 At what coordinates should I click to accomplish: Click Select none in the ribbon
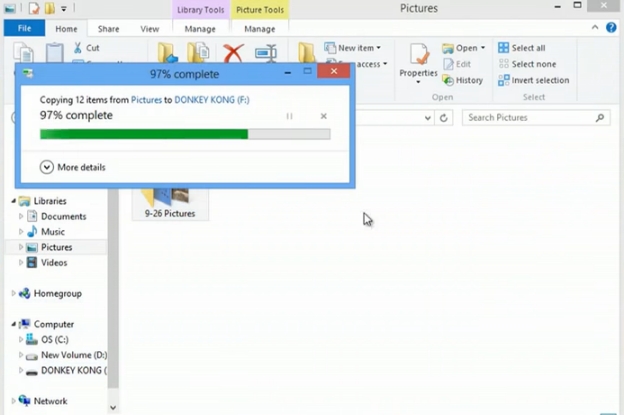[527, 64]
